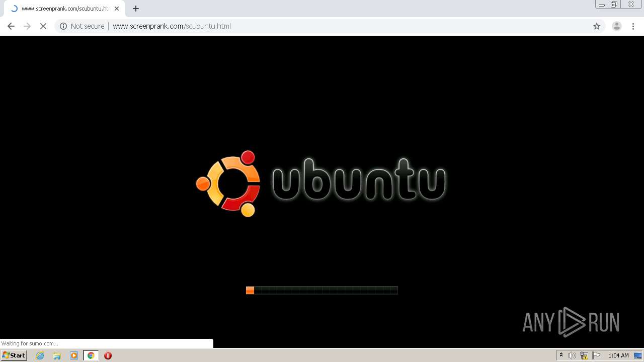The height and width of the screenshot is (362, 644).
Task: Select the www.screenprank.com/scubuntu tab
Action: [x=64, y=9]
